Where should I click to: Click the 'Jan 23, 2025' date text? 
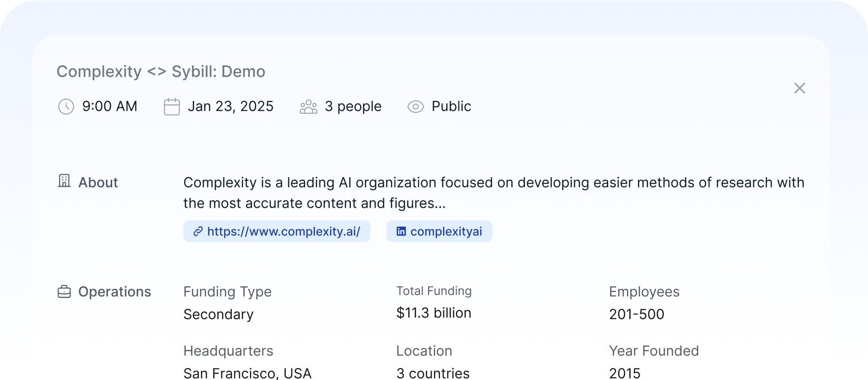[x=231, y=106]
